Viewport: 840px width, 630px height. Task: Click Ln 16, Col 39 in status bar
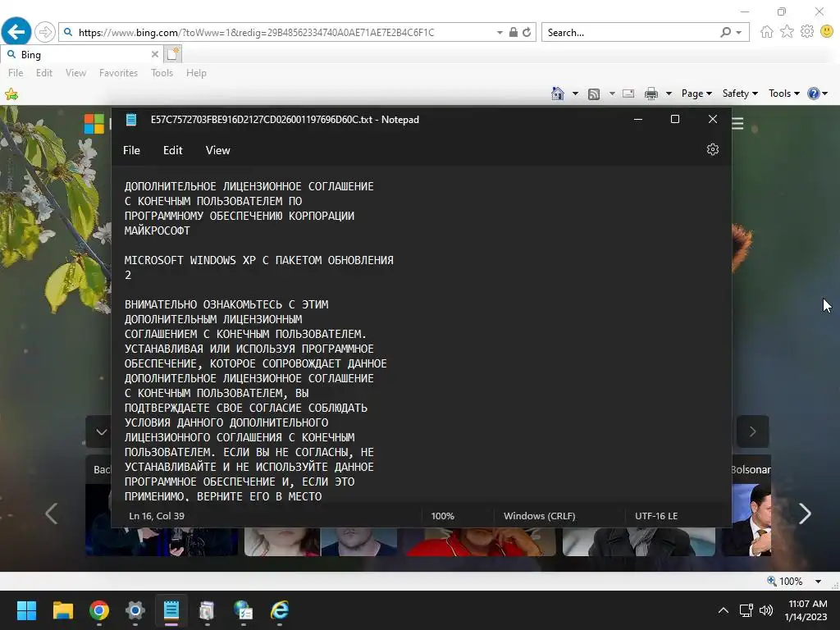pos(157,516)
